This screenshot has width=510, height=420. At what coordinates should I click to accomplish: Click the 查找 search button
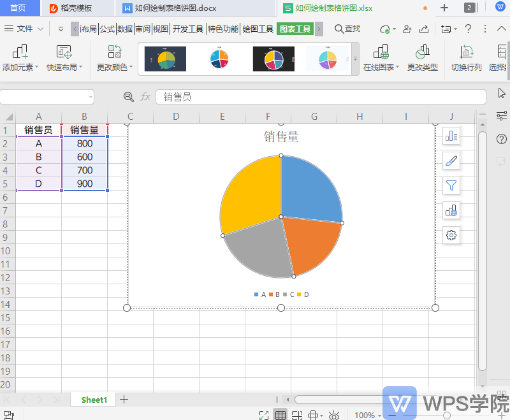(347, 29)
